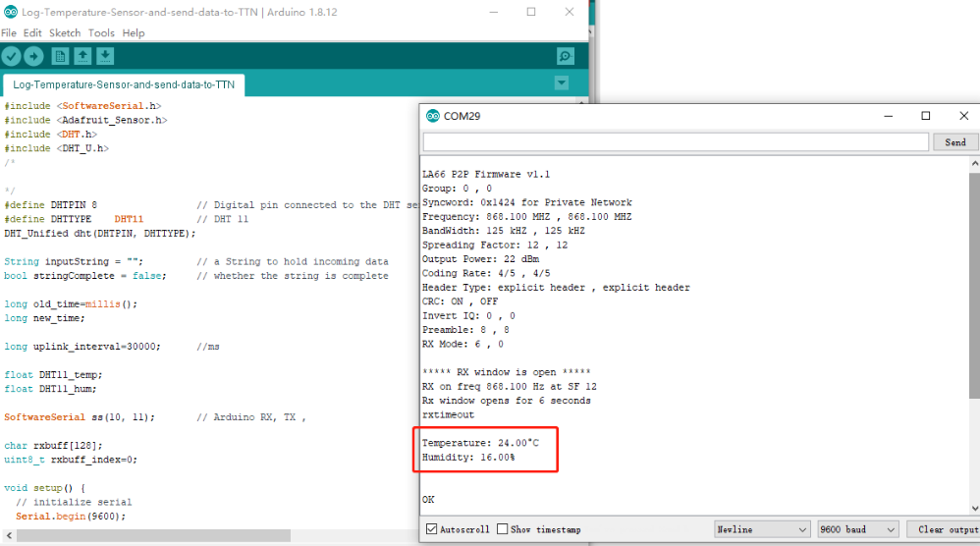Open the tab options dropdown arrow
This screenshot has height=546, width=980.
coord(562,82)
